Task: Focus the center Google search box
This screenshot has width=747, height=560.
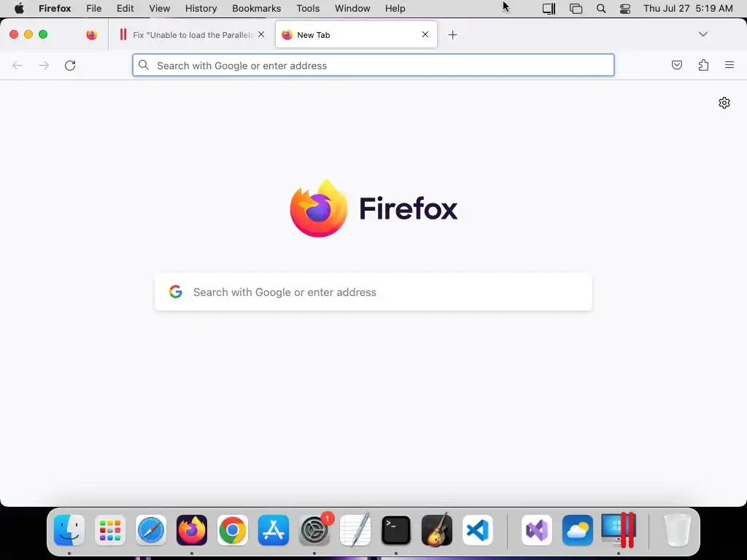Action: point(373,292)
